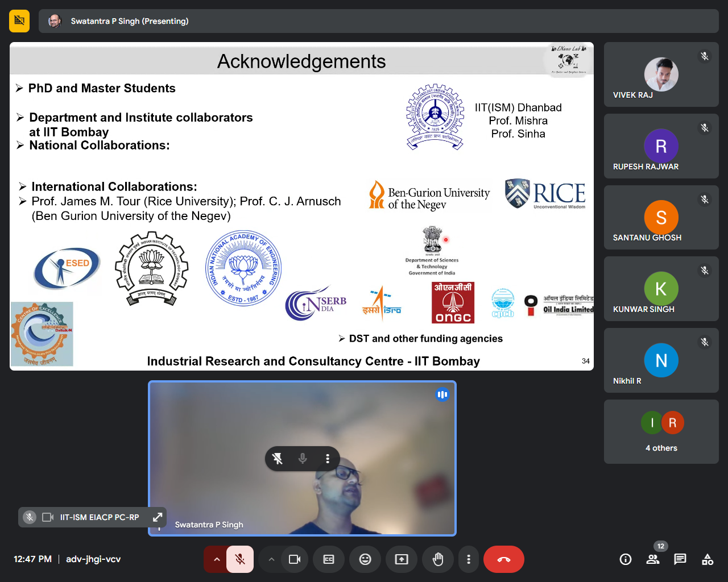Open the 4 others participants tile
This screenshot has height=582, width=728.
pyautogui.click(x=661, y=431)
